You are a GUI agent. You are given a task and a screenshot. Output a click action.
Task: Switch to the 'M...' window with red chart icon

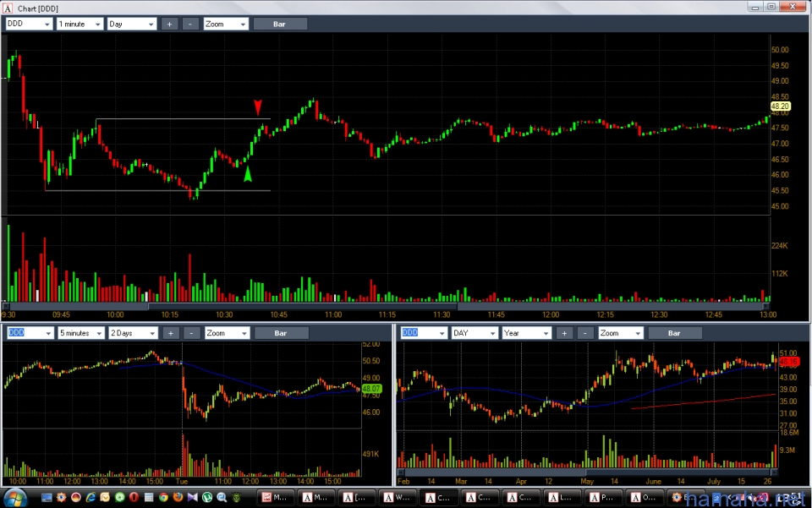274,498
